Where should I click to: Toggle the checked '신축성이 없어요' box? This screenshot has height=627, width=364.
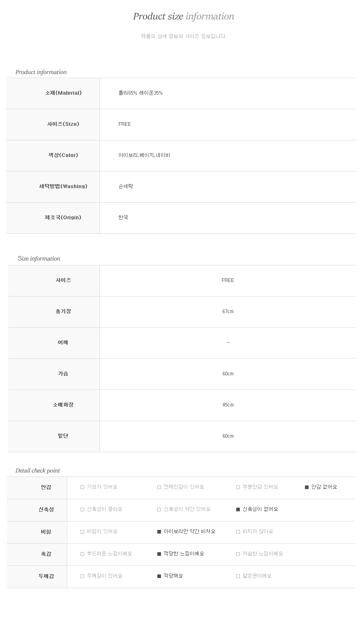[238, 509]
